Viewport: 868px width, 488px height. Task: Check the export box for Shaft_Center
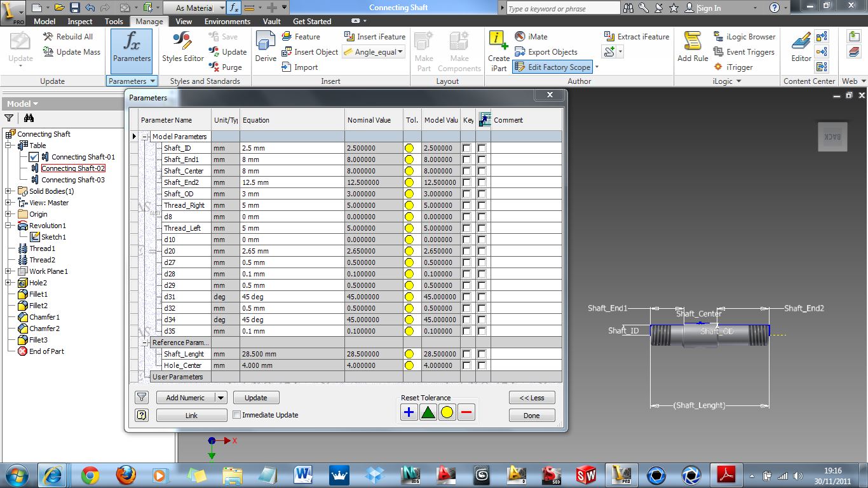(x=482, y=171)
